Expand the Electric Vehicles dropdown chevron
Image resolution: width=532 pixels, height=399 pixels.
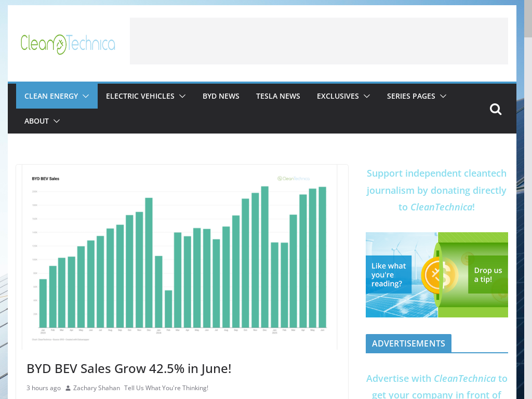click(182, 96)
